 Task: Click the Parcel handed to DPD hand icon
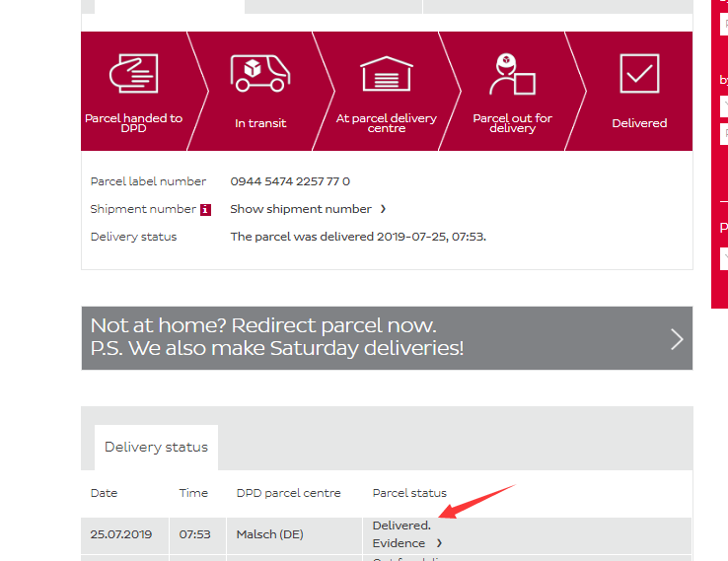[134, 73]
